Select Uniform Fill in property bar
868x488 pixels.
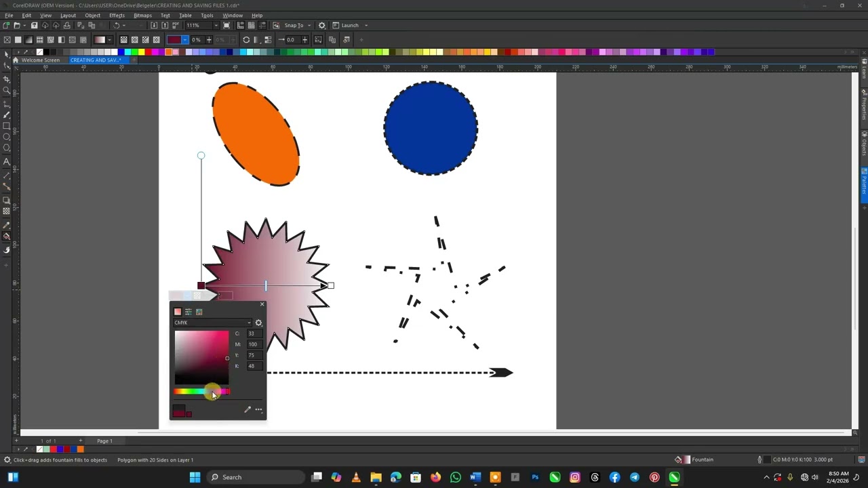click(18, 40)
